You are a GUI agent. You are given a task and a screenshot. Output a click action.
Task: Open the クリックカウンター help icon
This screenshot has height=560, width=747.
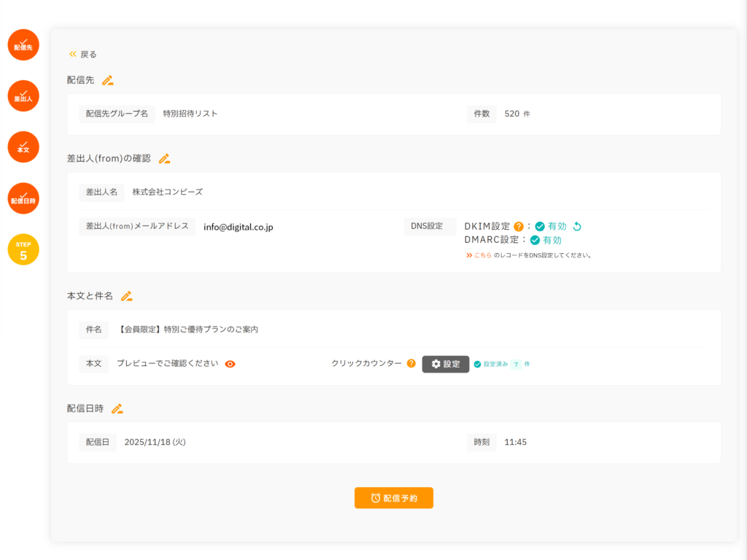[411, 363]
